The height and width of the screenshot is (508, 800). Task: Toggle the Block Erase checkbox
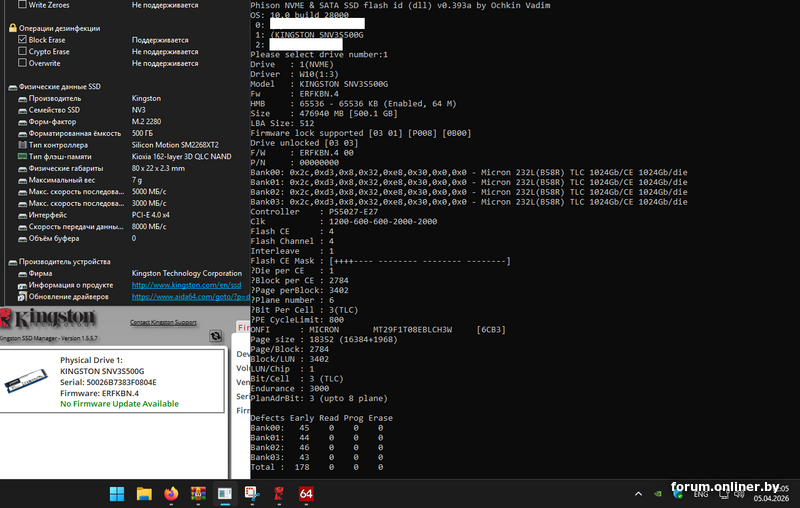tap(23, 40)
